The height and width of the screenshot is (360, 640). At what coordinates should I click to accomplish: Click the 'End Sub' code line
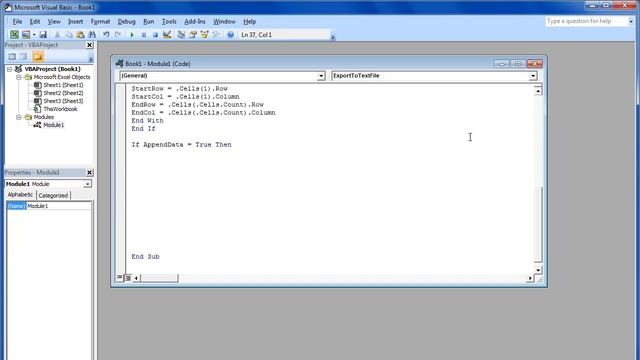(145, 257)
